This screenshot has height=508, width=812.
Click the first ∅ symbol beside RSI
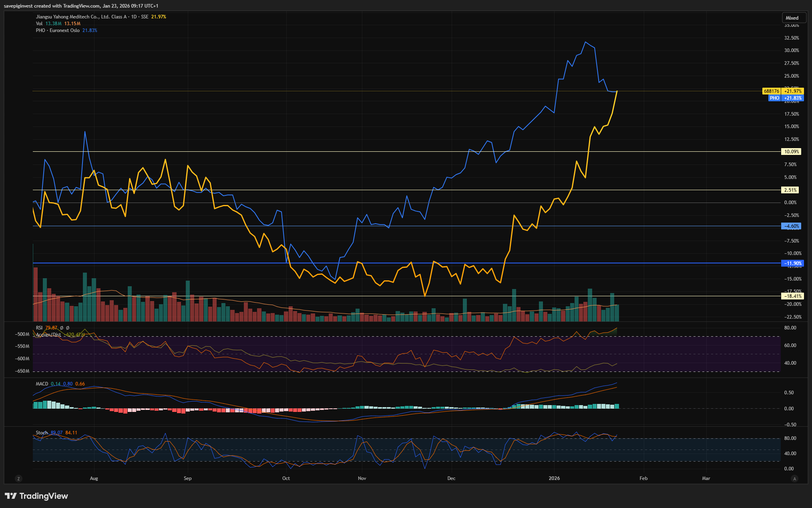click(62, 328)
